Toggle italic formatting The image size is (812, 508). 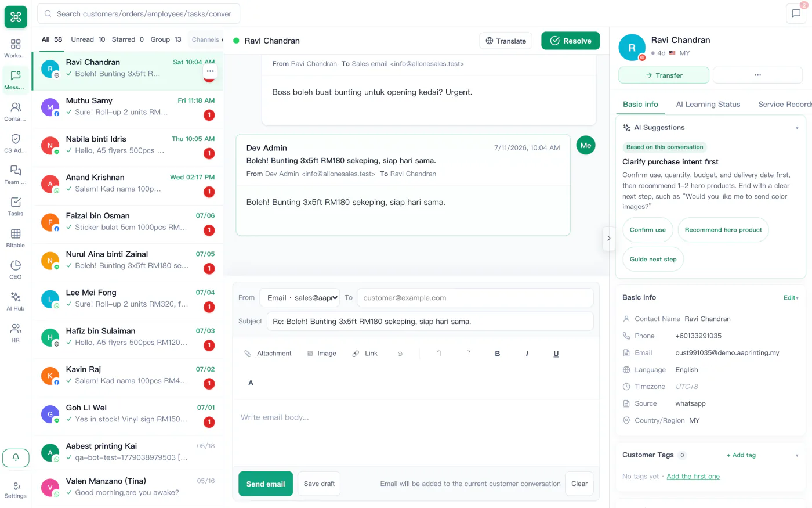[527, 354]
